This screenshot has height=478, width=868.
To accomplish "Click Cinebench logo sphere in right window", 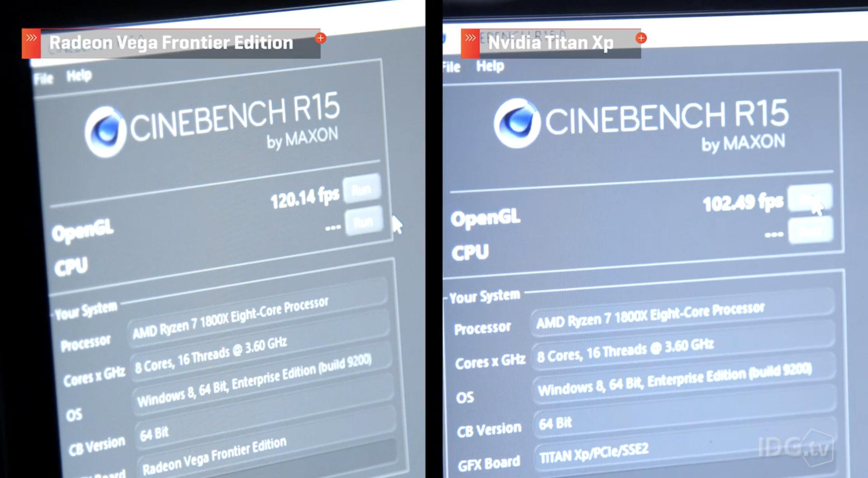I will pyautogui.click(x=517, y=123).
